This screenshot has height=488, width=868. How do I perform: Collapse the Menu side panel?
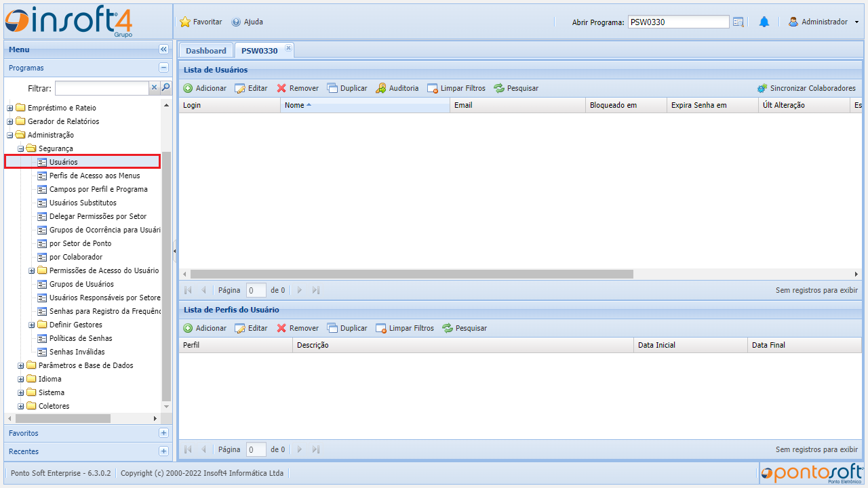pyautogui.click(x=163, y=49)
